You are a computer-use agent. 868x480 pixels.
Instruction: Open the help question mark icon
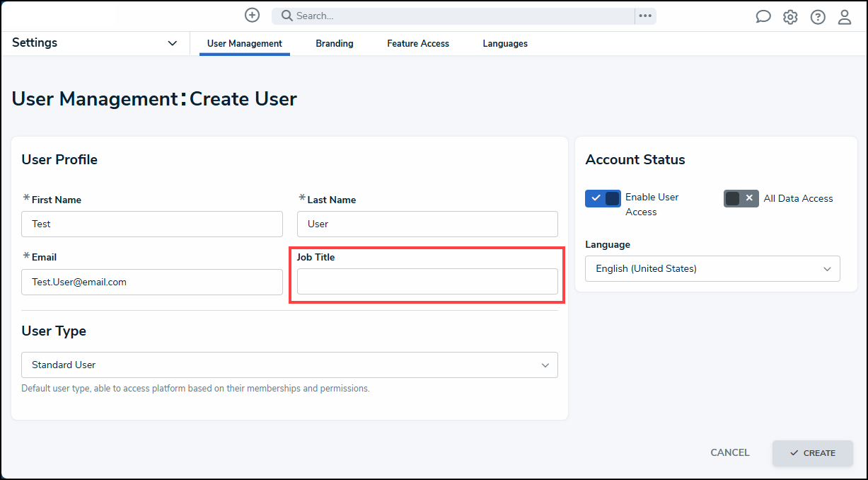[x=818, y=17]
